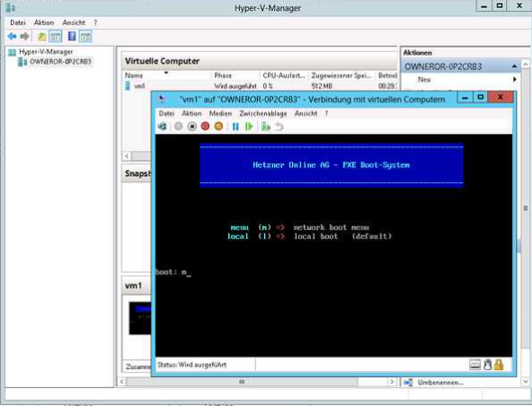The width and height of the screenshot is (532, 406).
Task: Maximize the vm1 connection window
Action: (481, 97)
